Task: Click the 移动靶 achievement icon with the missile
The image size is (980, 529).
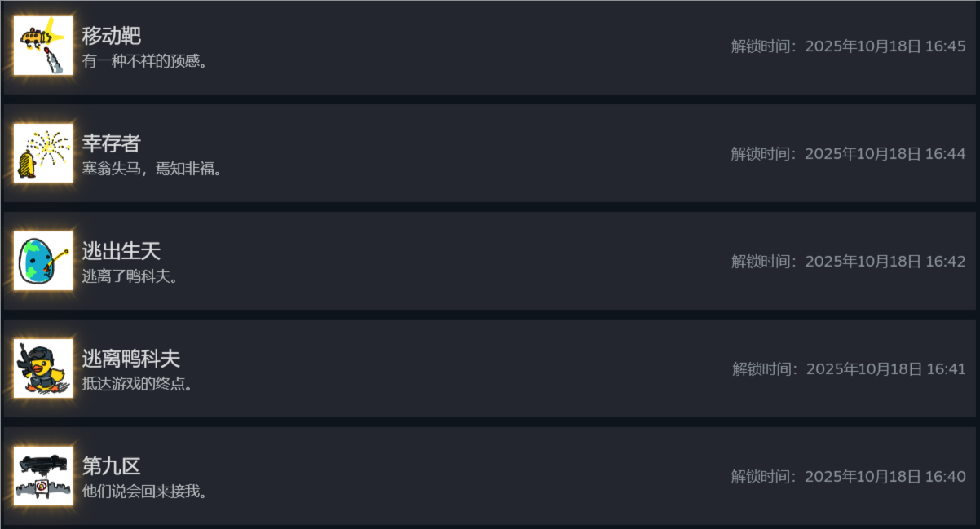Action: [x=43, y=46]
